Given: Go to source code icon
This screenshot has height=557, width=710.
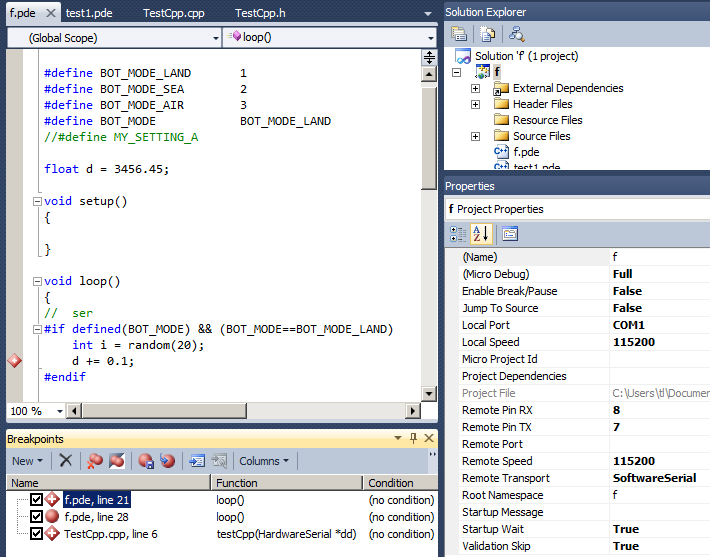Looking at the screenshot, I should [x=197, y=461].
